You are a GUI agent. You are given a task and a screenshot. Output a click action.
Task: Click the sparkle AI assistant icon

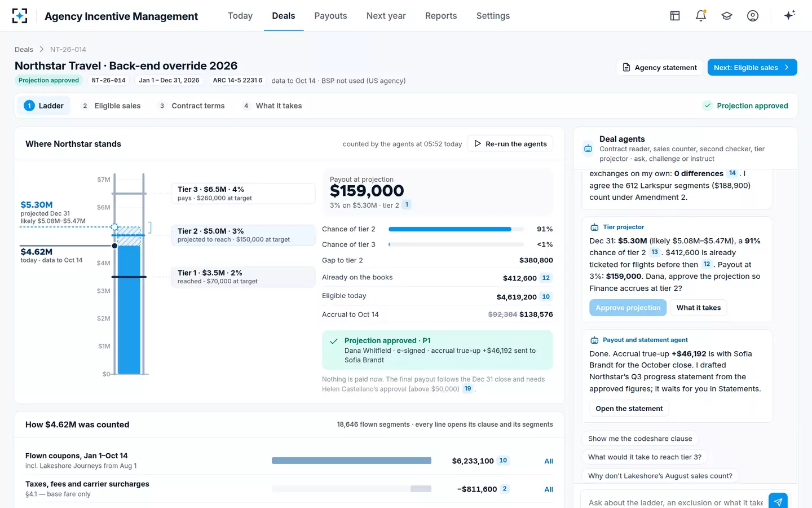(789, 15)
